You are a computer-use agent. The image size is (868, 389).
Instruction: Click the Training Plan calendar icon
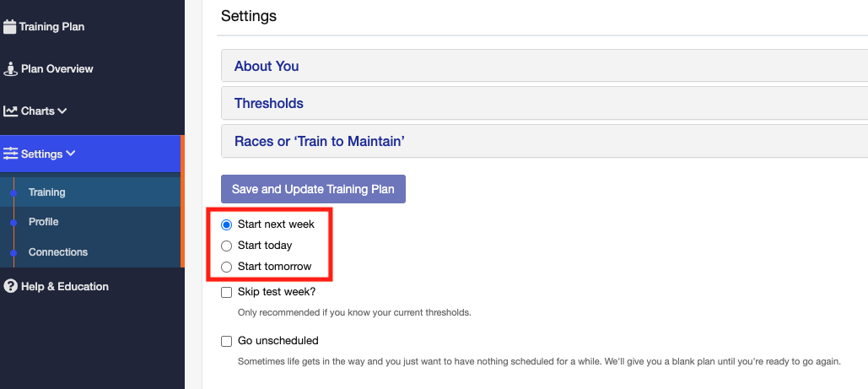click(x=9, y=27)
